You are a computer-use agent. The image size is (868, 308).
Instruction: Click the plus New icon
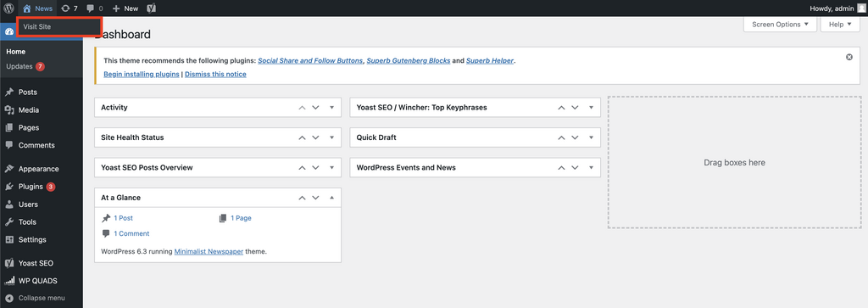point(116,8)
